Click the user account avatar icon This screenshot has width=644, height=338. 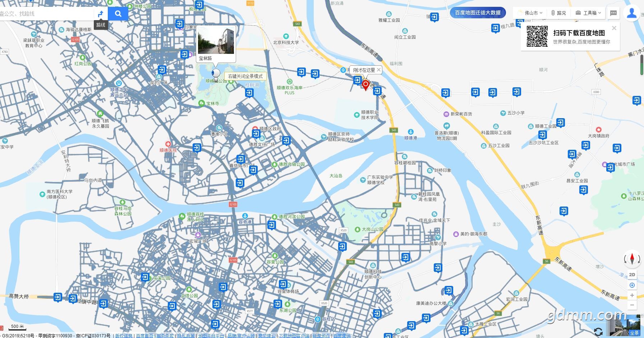631,13
